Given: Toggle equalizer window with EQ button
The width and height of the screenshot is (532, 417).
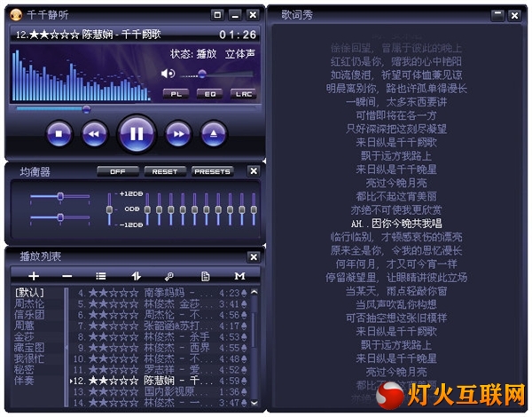Looking at the screenshot, I should tap(209, 94).
